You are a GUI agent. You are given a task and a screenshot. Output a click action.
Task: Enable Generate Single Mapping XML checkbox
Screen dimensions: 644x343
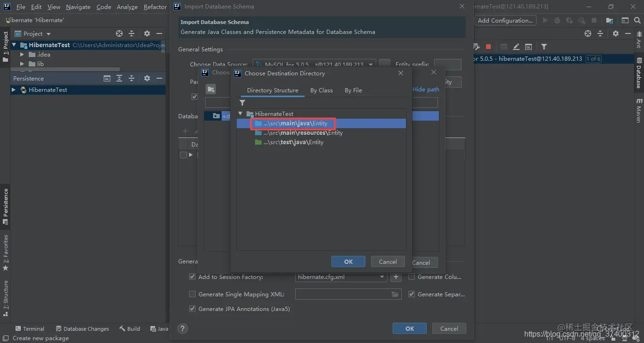pos(192,294)
